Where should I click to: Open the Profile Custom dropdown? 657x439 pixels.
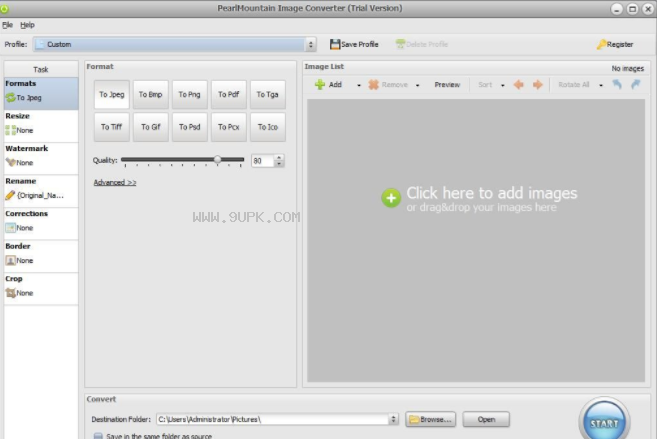(x=310, y=44)
